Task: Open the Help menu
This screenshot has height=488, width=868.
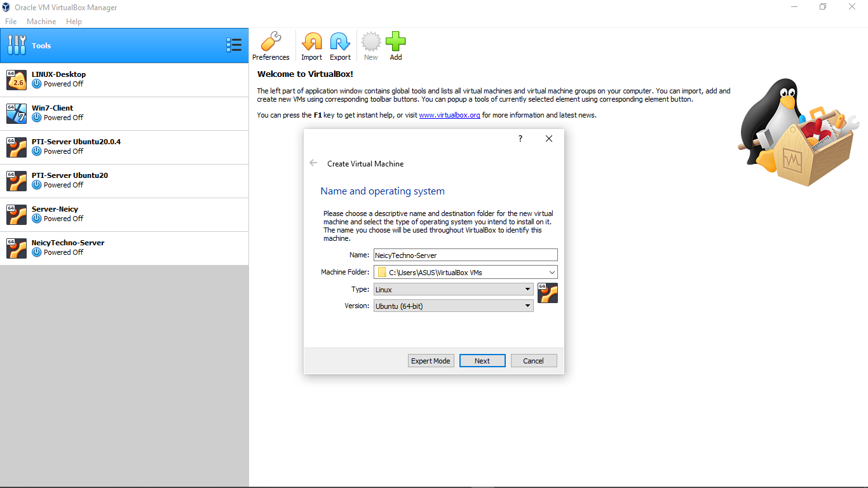Action: (x=74, y=22)
